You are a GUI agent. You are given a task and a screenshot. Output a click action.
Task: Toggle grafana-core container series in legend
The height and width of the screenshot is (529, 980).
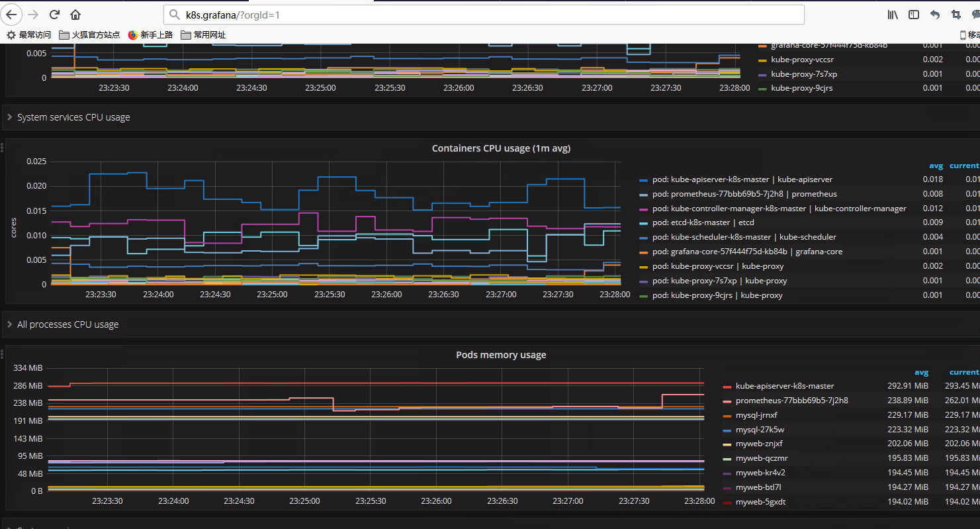coord(748,252)
